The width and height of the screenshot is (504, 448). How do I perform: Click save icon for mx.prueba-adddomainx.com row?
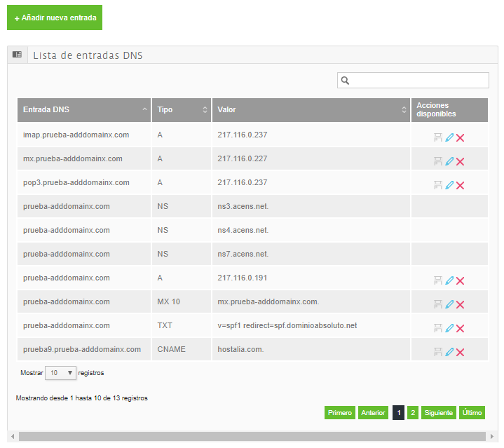(438, 161)
